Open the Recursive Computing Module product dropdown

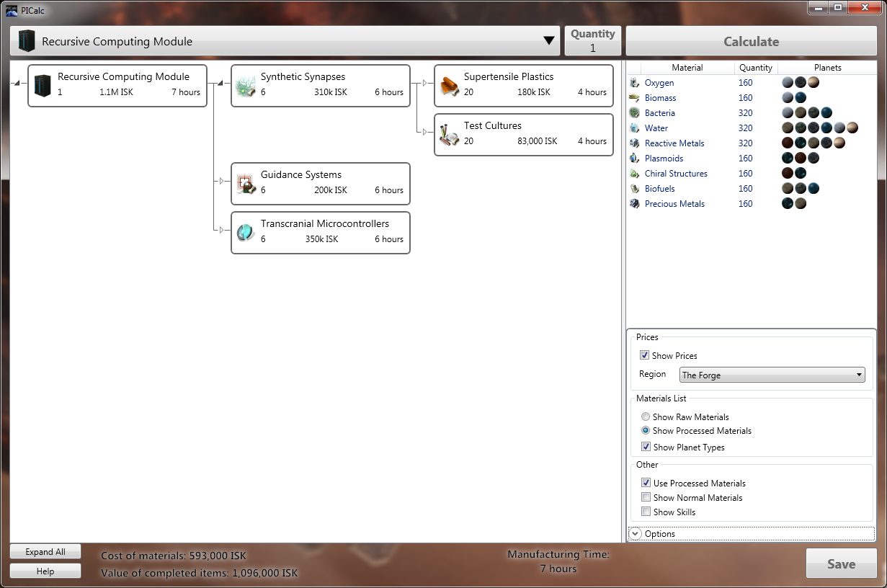(x=549, y=41)
